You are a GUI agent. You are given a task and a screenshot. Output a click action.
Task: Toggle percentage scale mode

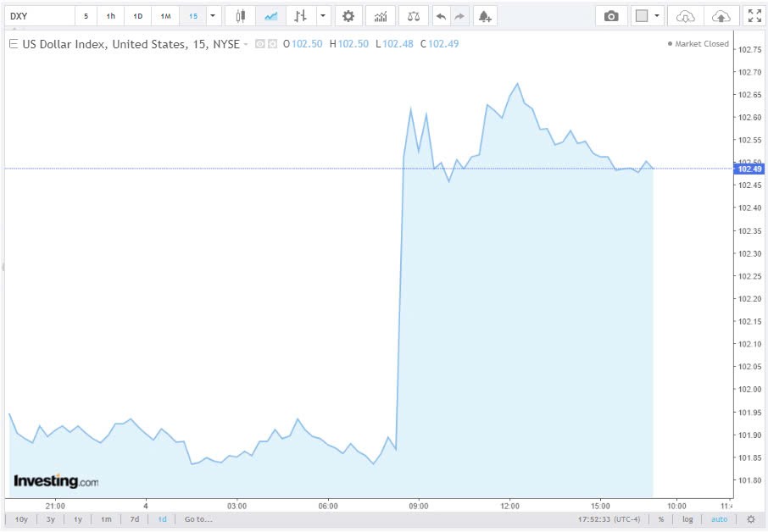(x=660, y=518)
